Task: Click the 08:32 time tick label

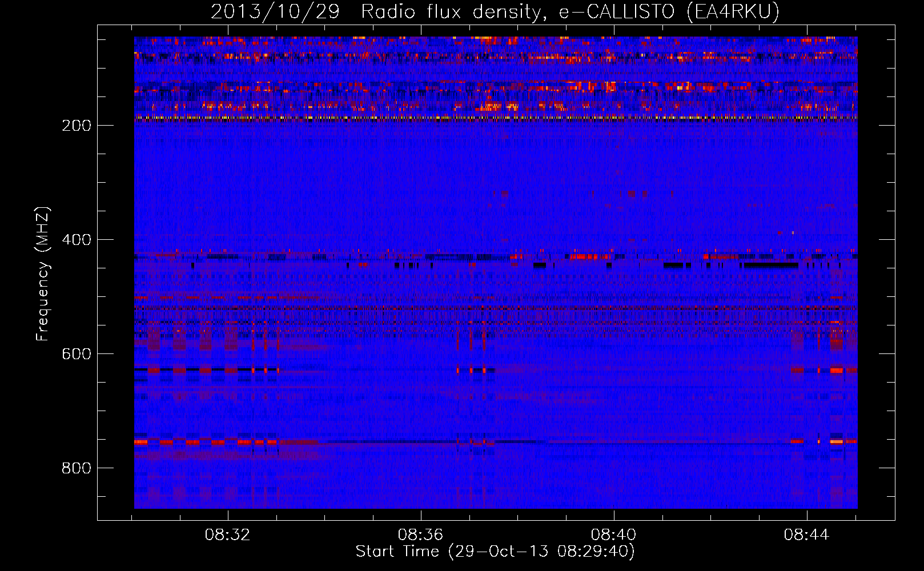Action: [228, 535]
